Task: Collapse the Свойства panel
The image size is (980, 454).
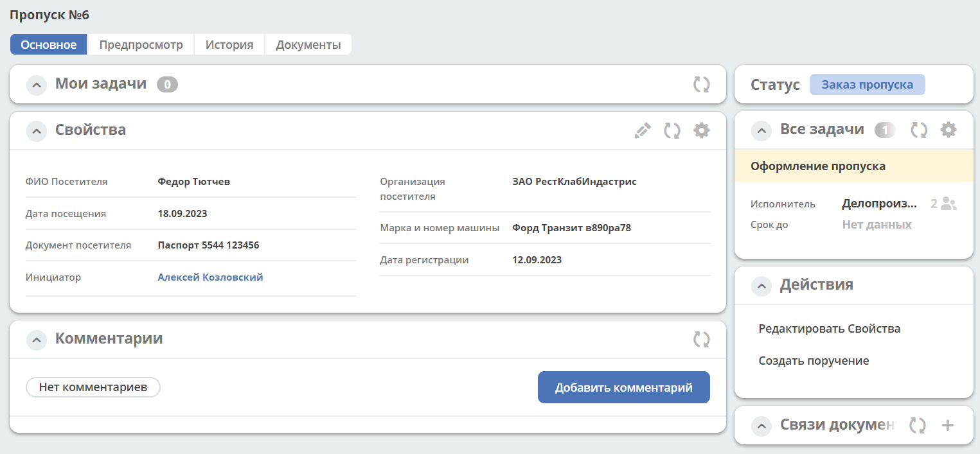Action: click(x=37, y=131)
